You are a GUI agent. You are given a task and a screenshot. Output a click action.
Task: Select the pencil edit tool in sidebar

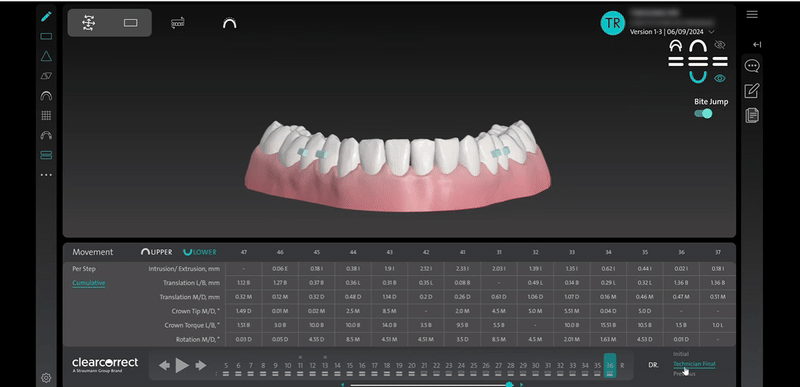pyautogui.click(x=46, y=16)
